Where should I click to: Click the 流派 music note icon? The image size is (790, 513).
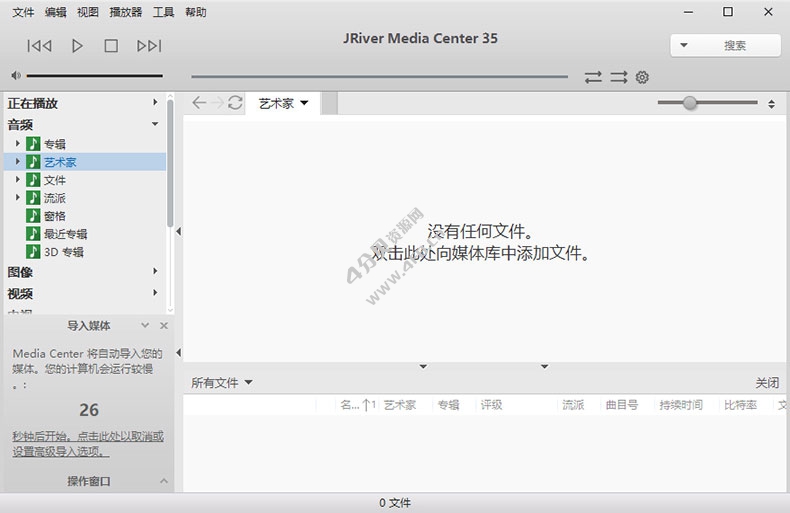[x=33, y=198]
